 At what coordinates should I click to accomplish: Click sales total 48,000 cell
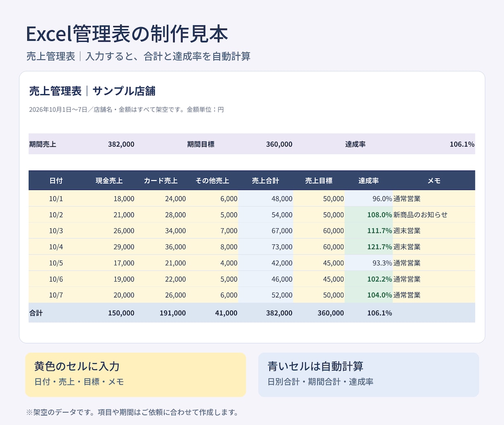[266, 199]
